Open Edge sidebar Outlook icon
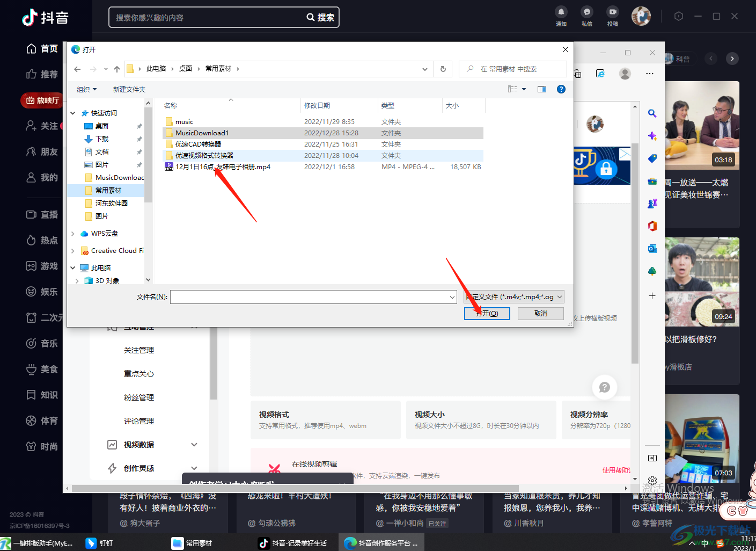The width and height of the screenshot is (756, 551). click(x=652, y=249)
